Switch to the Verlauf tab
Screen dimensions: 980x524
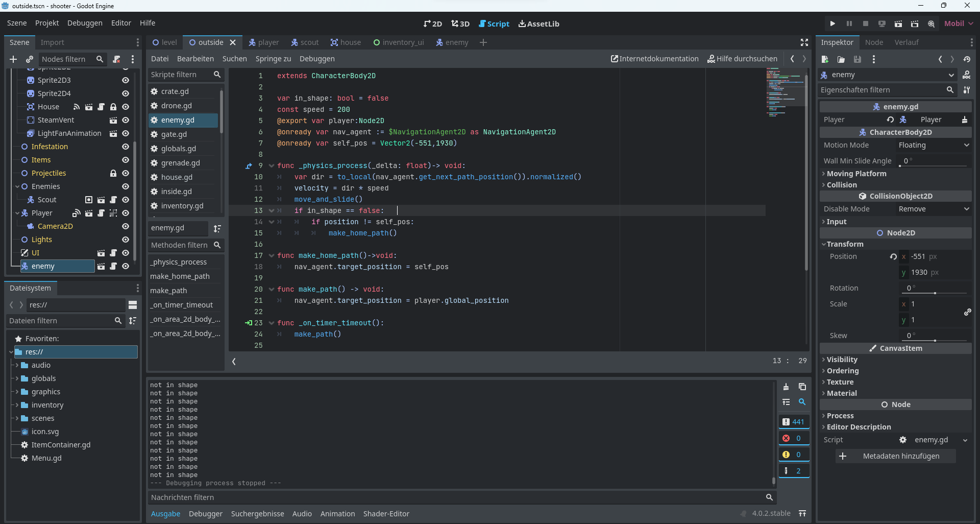908,42
